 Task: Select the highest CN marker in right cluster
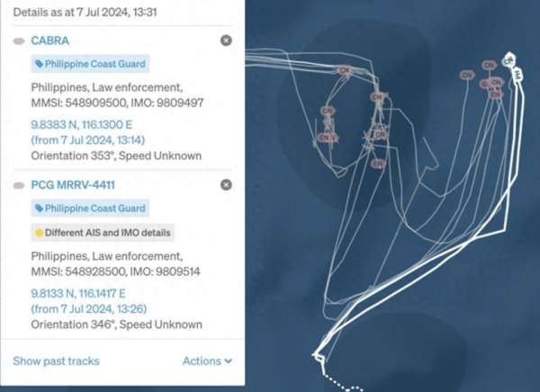tap(489, 65)
